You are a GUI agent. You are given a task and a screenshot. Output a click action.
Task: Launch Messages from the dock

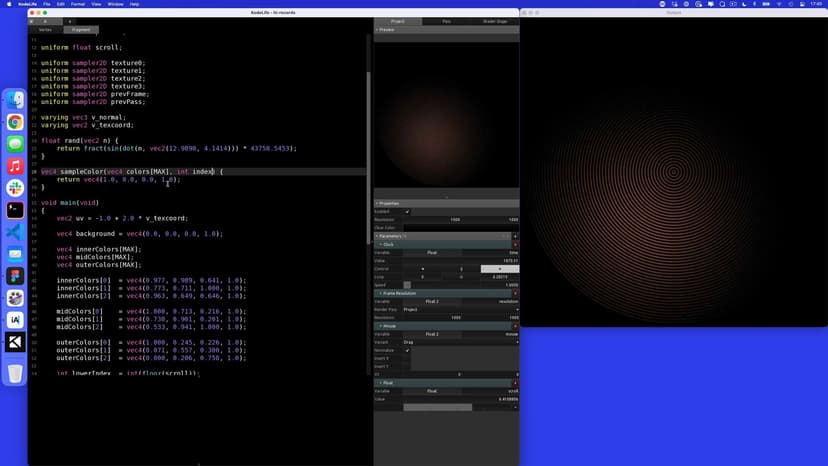(15, 144)
